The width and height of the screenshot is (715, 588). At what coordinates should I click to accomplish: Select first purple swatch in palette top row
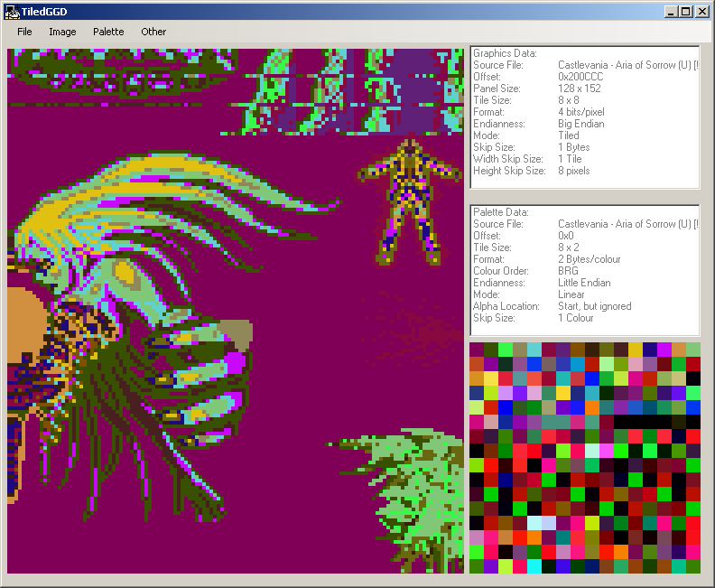(477, 350)
